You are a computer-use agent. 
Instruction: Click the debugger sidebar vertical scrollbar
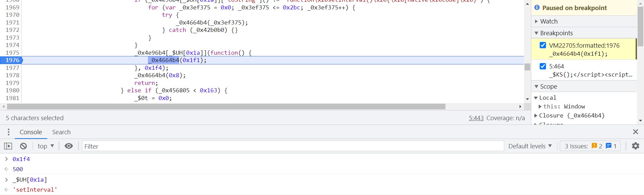[640, 26]
